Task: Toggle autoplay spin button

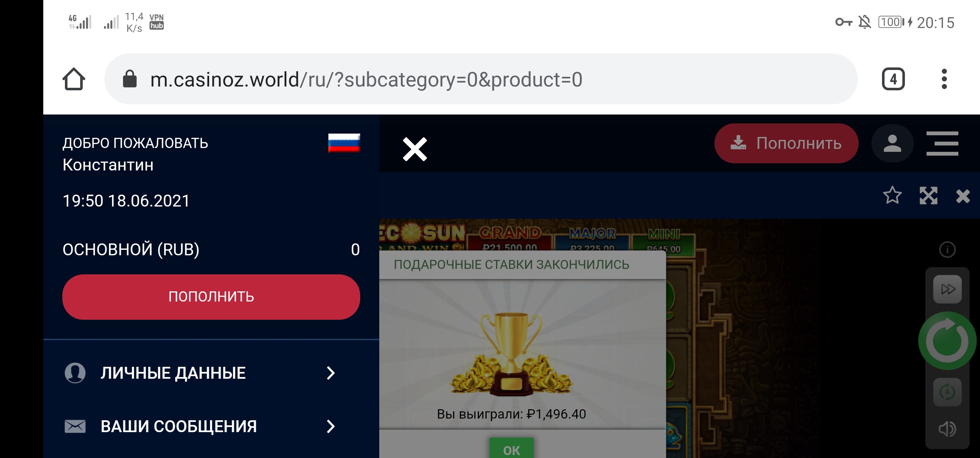Action: 947,392
